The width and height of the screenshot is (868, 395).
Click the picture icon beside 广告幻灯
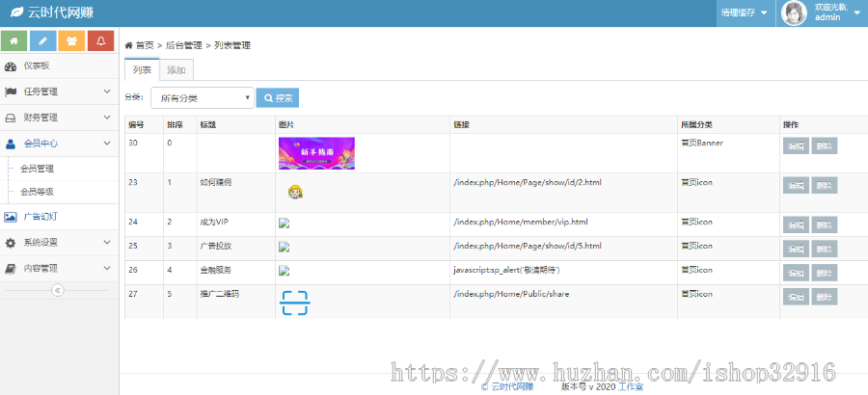pos(11,217)
